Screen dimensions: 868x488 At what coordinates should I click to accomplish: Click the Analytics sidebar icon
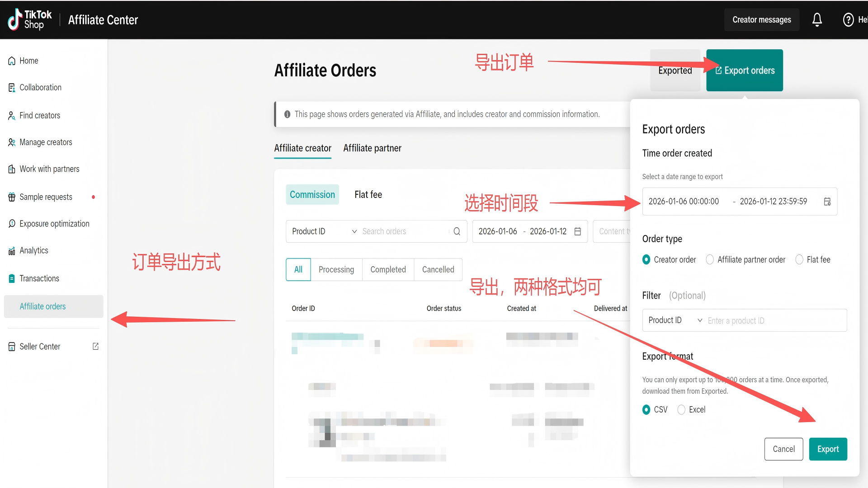pos(12,251)
